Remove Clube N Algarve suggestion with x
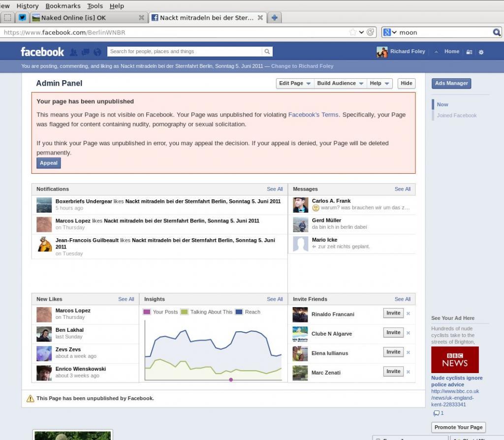504x440 pixels. point(408,333)
